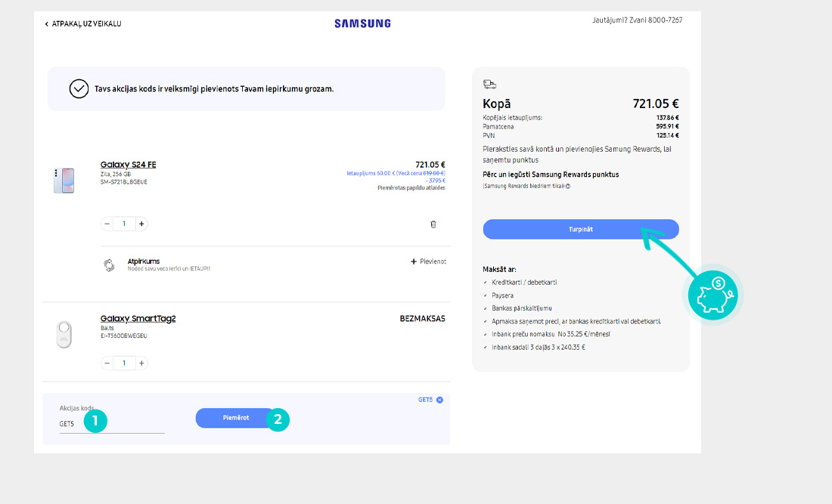Image resolution: width=832 pixels, height=504 pixels.
Task: Click the Pērc un iegūsti Samsung Rewards punktus text
Action: [x=551, y=175]
